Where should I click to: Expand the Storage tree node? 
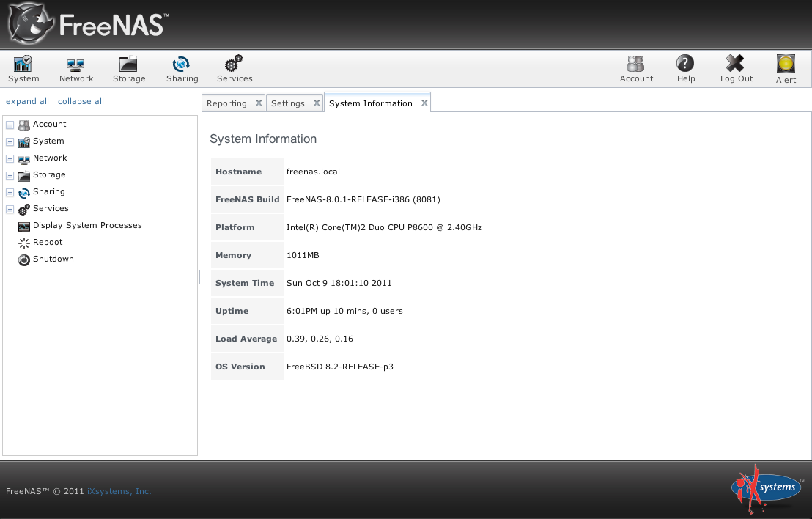pos(10,176)
